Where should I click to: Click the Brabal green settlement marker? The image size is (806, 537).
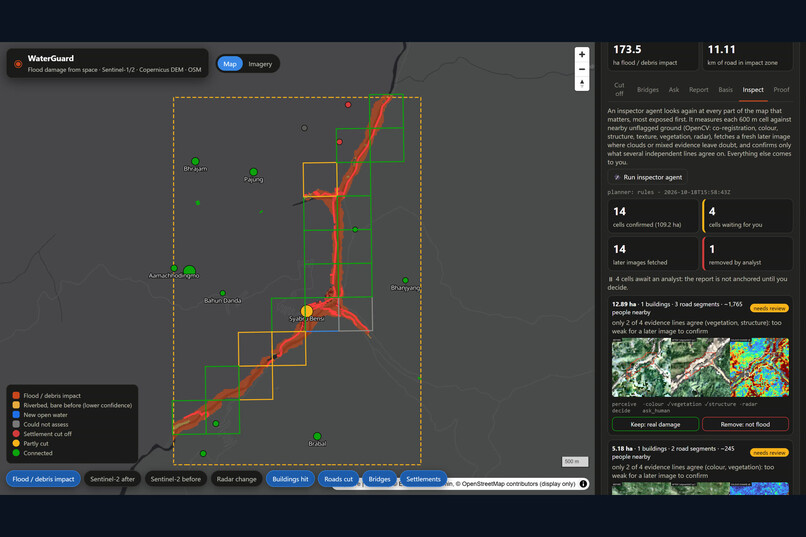[317, 436]
